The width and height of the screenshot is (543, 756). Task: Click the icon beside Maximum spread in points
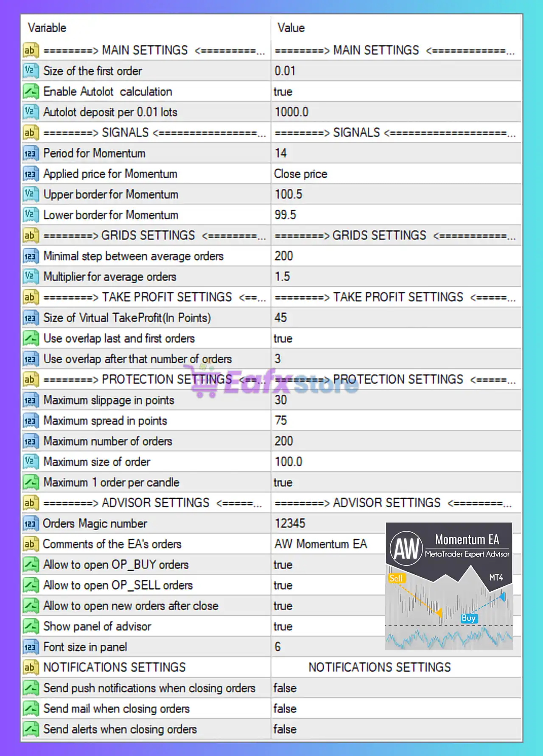pos(31,421)
